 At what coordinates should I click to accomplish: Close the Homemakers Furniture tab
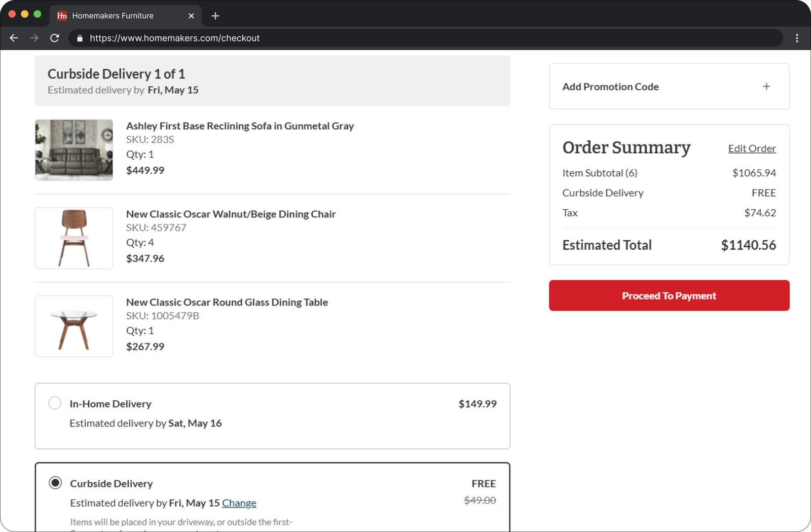click(191, 16)
